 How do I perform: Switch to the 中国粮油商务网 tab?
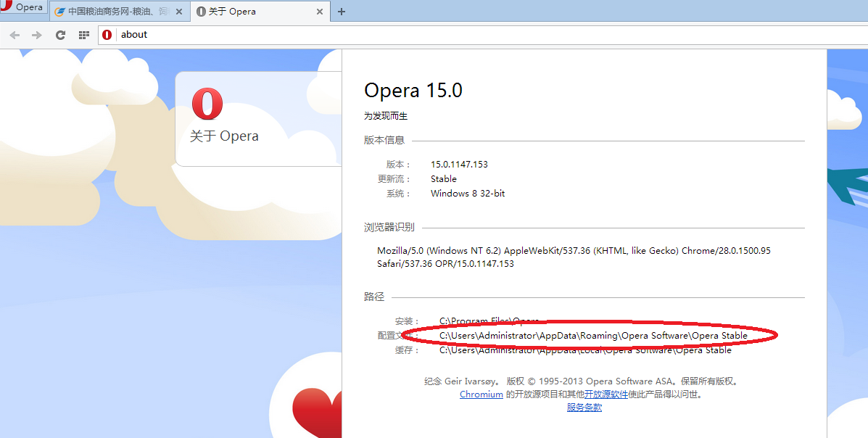pyautogui.click(x=119, y=11)
